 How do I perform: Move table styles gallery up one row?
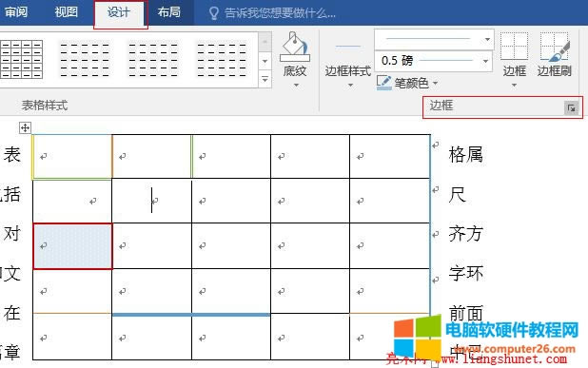pyautogui.click(x=265, y=42)
